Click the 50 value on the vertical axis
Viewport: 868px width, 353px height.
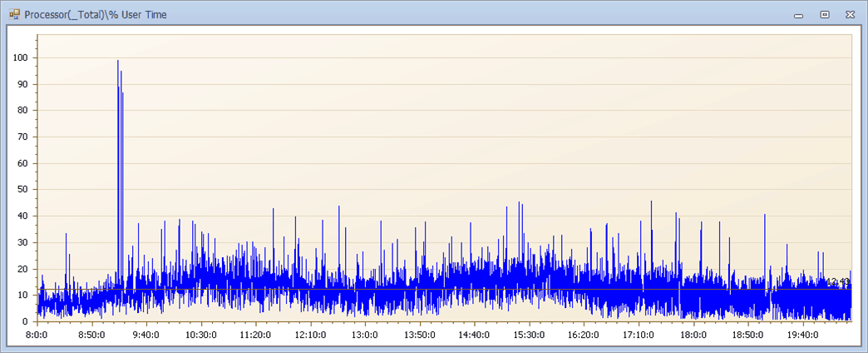(23, 190)
